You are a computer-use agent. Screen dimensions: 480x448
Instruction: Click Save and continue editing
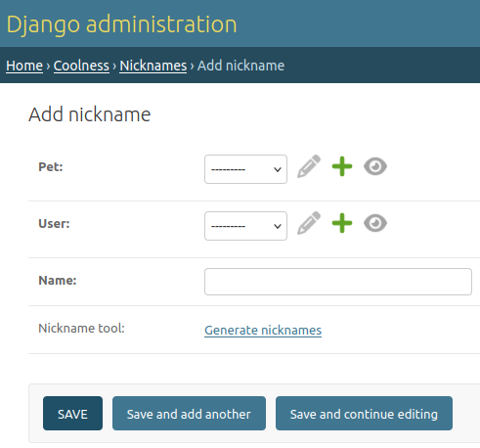pos(364,414)
